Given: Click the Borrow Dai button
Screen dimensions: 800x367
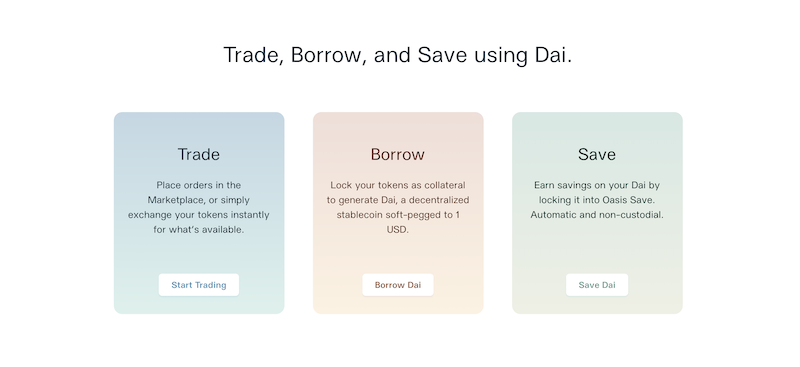Looking at the screenshot, I should tap(398, 285).
